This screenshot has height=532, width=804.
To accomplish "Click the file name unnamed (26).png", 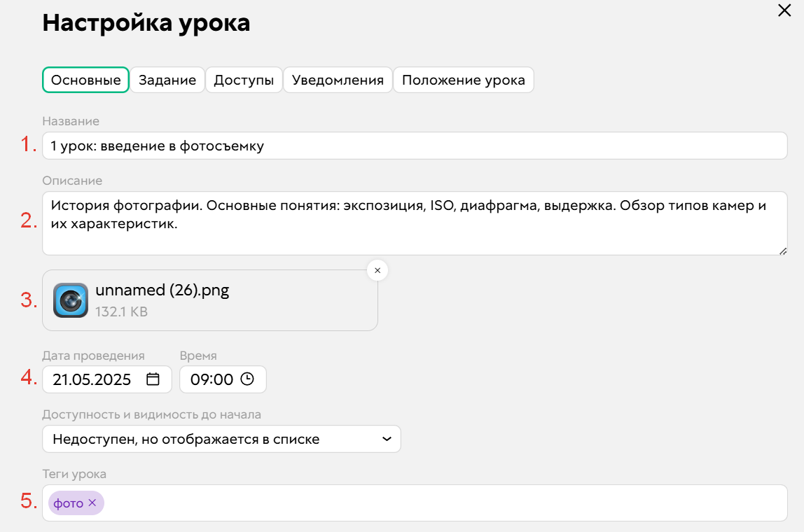I will pyautogui.click(x=162, y=291).
